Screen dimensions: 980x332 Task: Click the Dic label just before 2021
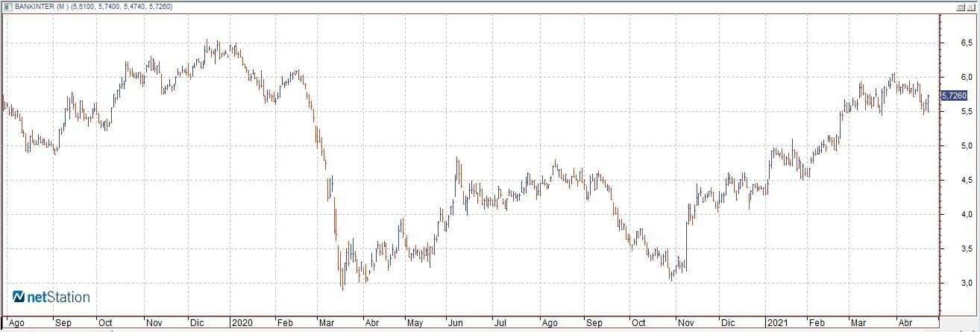tap(727, 324)
